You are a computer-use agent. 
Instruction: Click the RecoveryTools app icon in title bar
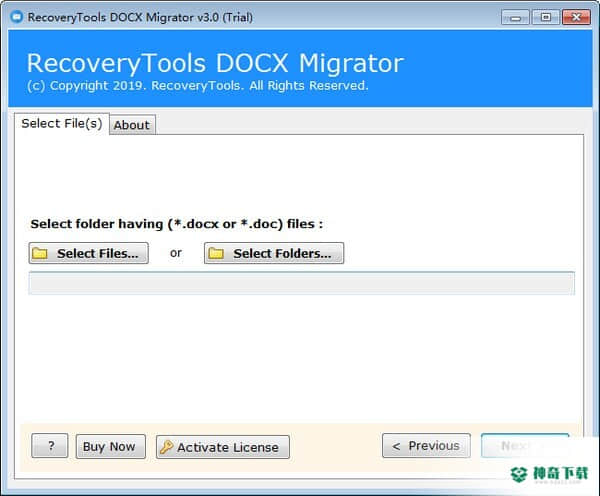[x=16, y=17]
